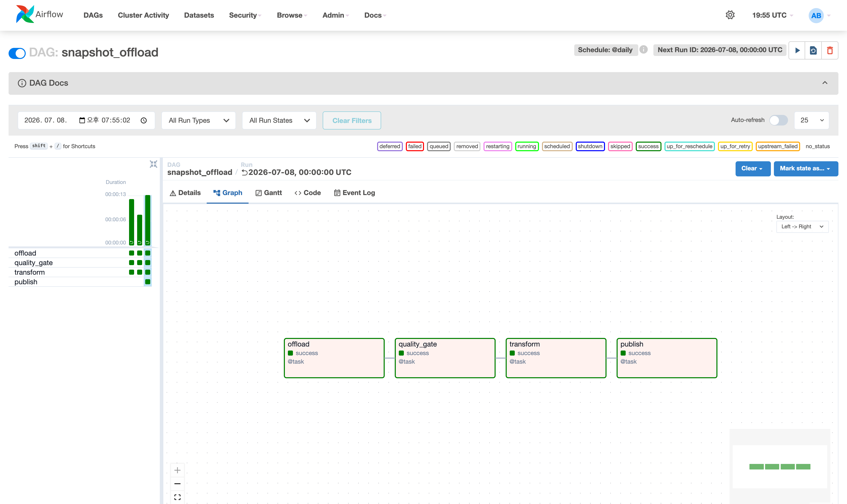Filter by the deferred state badge
This screenshot has height=504, width=847.
click(390, 146)
